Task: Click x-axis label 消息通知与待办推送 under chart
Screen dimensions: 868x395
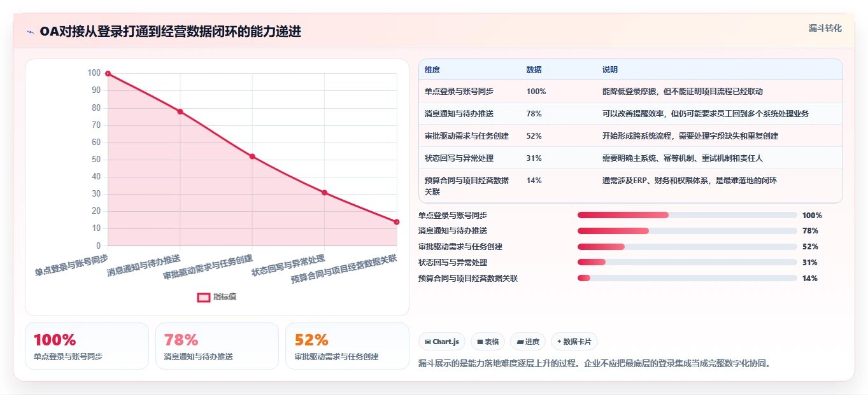Action: [144, 265]
